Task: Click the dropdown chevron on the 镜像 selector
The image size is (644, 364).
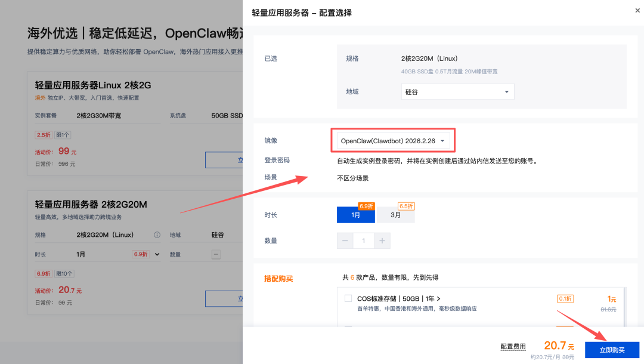Action: point(443,140)
